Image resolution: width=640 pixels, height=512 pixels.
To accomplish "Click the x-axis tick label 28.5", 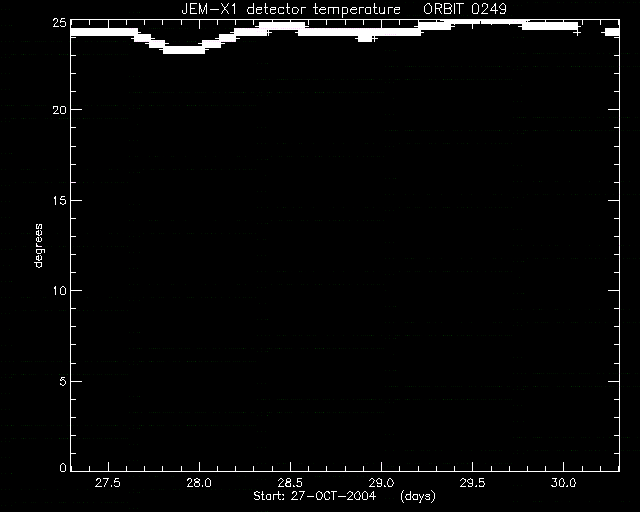I will pyautogui.click(x=290, y=483).
